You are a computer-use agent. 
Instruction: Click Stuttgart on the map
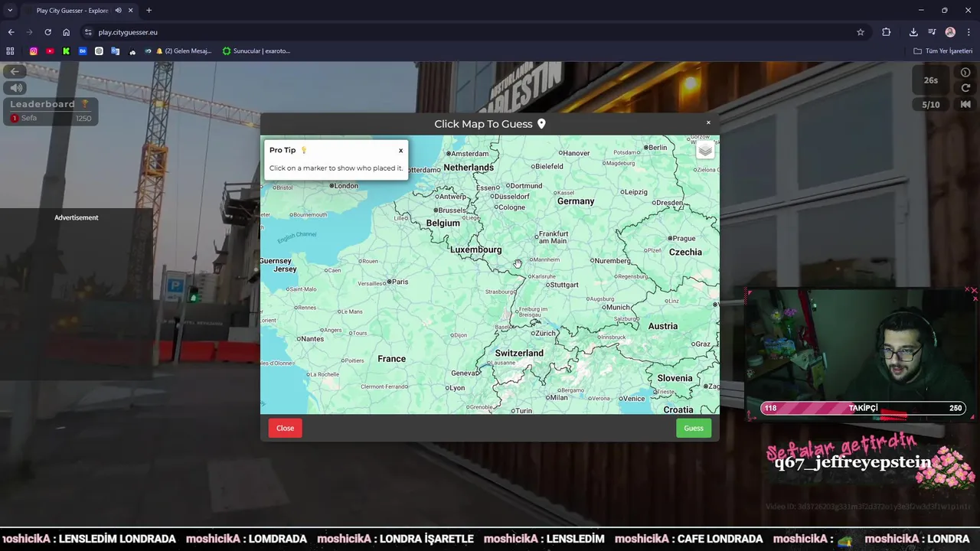coord(563,285)
